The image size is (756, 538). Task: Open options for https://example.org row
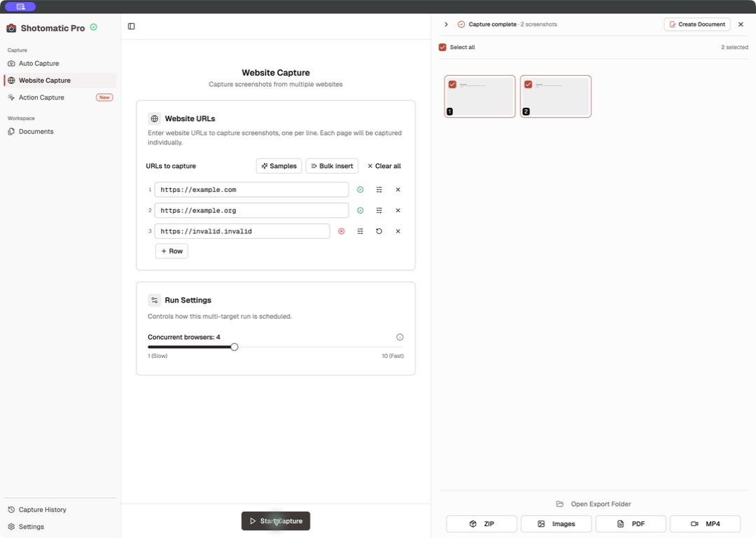point(379,210)
